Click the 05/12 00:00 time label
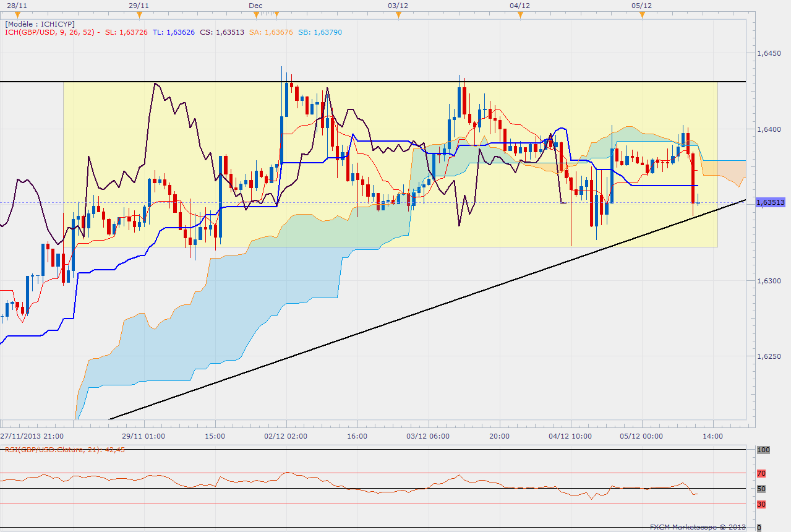This screenshot has height=532, width=791. 641,436
